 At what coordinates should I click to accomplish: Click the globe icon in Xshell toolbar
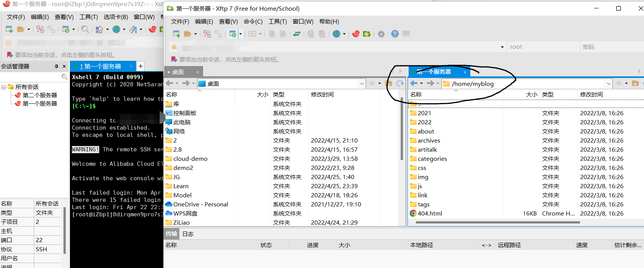click(x=116, y=29)
